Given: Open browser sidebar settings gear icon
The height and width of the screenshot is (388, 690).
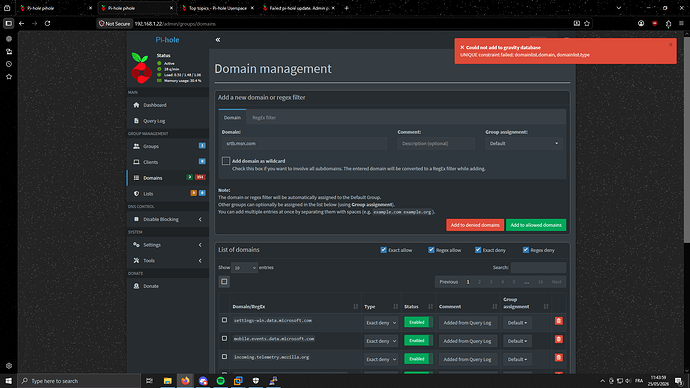Looking at the screenshot, I should point(9,366).
